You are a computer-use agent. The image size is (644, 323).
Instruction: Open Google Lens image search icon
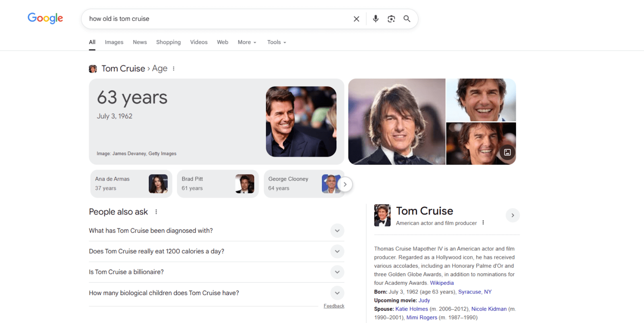tap(391, 19)
